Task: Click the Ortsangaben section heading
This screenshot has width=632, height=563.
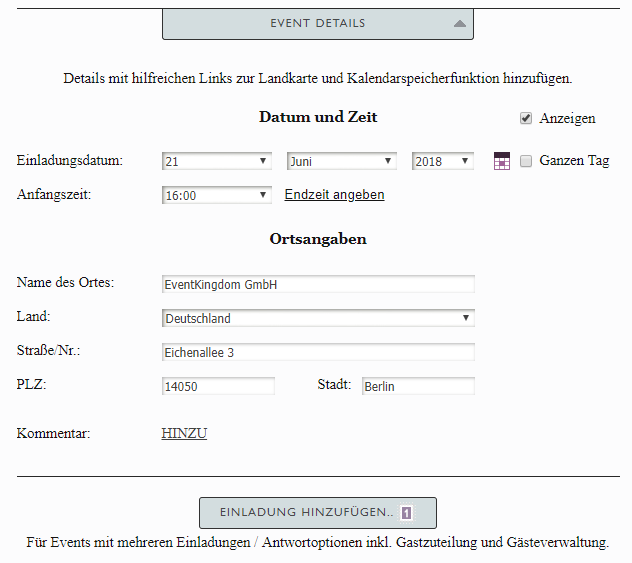Action: coord(318,240)
